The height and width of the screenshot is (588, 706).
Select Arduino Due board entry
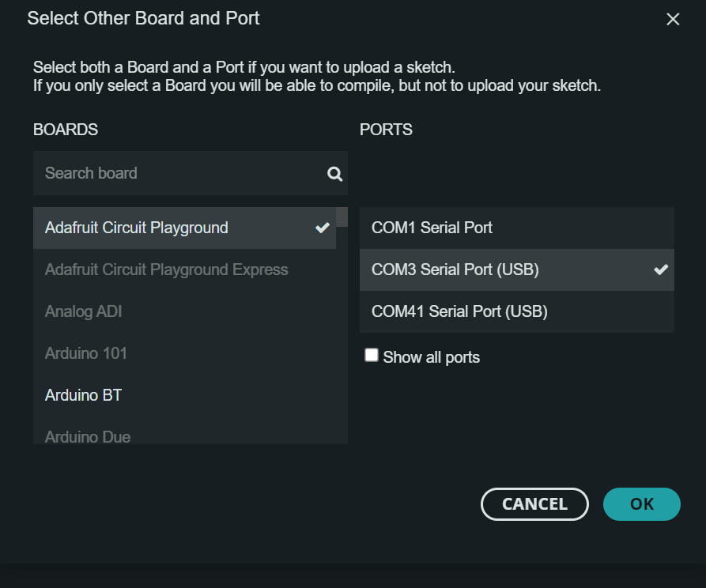pos(87,436)
